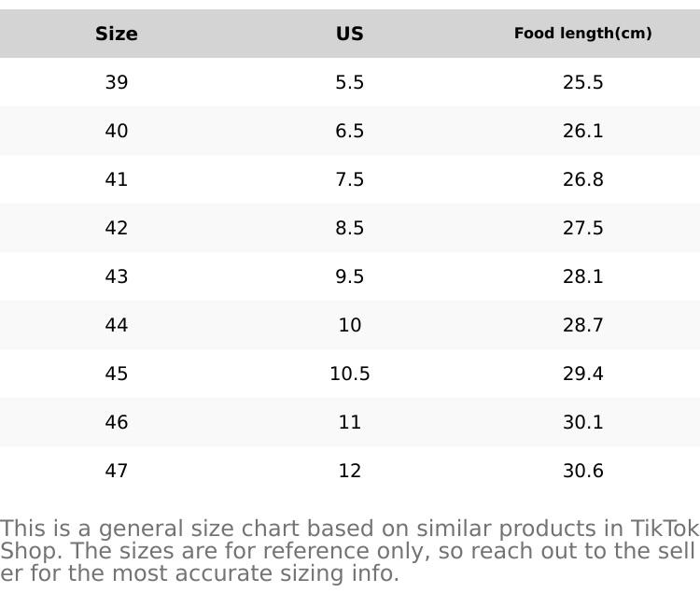Click the Food length(cm) column header
This screenshot has width=700, height=607.
click(582, 34)
